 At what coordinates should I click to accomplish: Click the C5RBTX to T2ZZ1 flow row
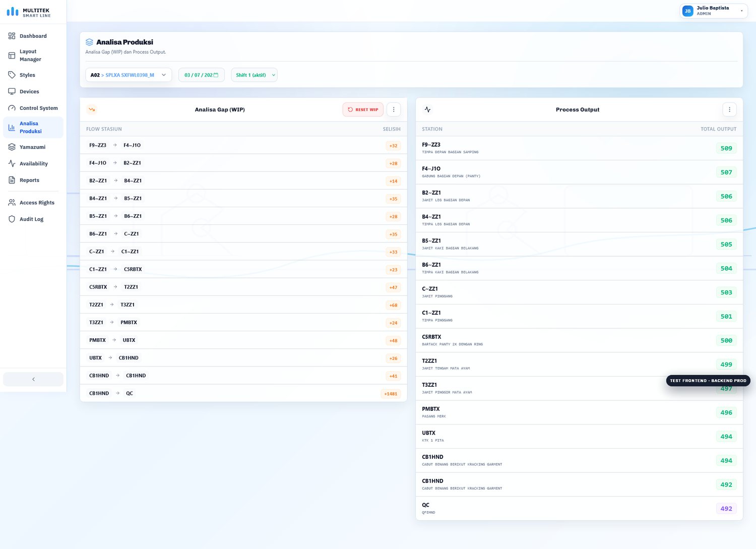243,287
